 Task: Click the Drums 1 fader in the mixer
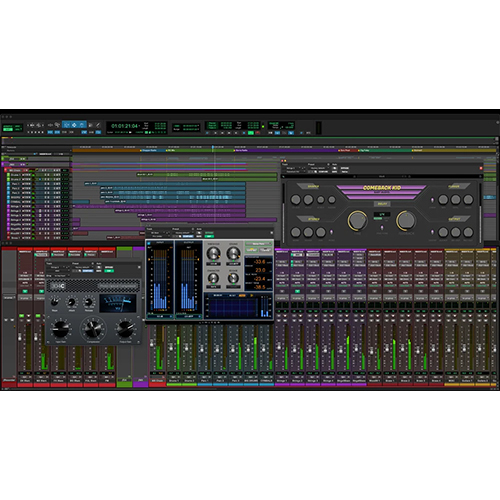point(171,348)
